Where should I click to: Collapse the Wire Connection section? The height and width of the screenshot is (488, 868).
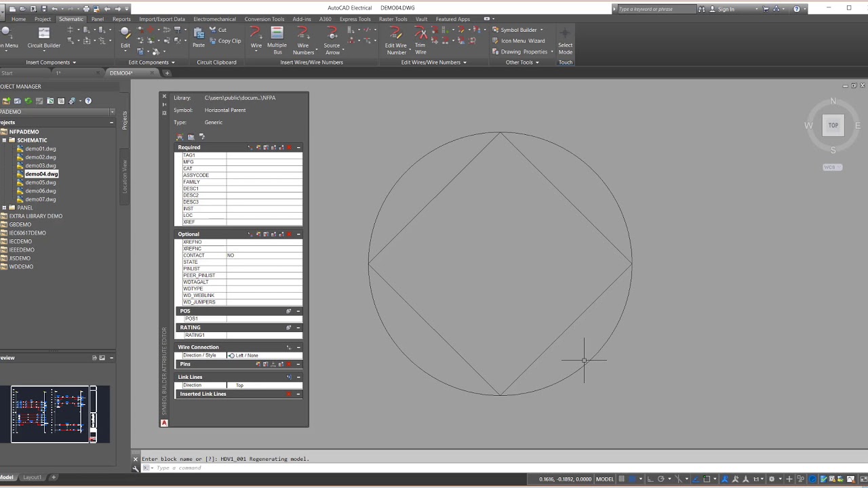coord(298,348)
